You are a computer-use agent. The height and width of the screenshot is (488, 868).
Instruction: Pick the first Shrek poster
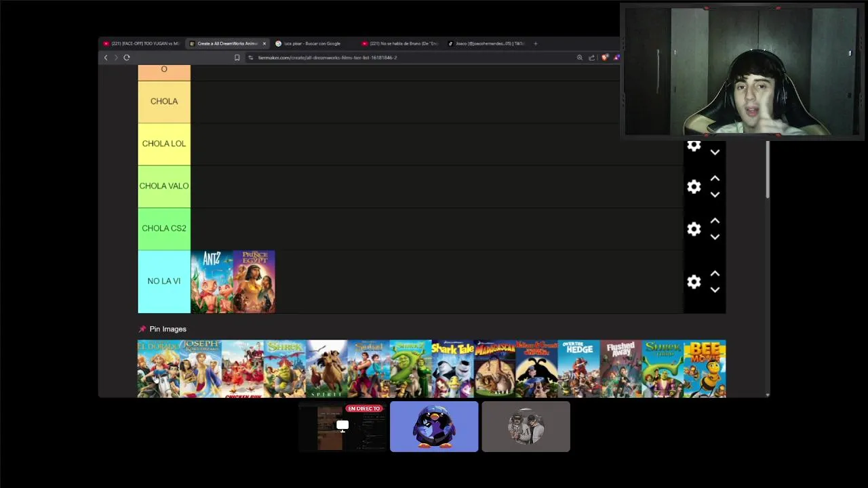tap(284, 369)
